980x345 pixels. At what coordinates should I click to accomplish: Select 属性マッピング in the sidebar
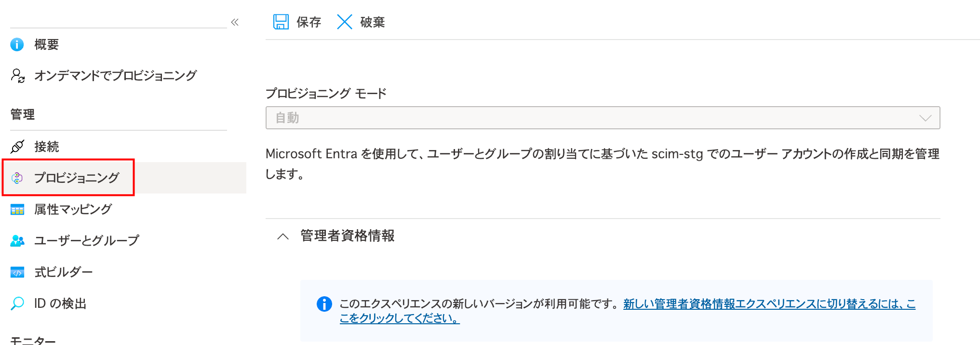point(73,209)
